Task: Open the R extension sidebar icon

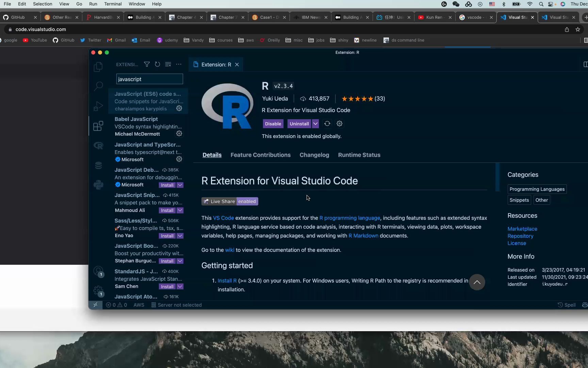Action: tap(98, 145)
